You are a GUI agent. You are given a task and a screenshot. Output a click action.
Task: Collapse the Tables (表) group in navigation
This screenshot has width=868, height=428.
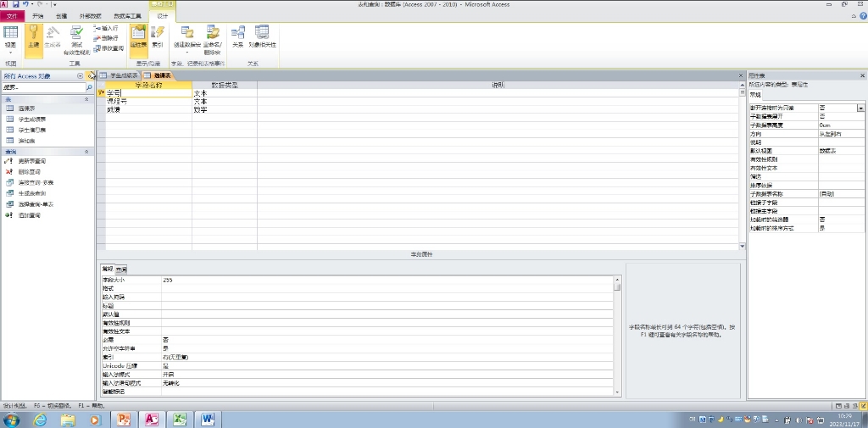click(86, 98)
